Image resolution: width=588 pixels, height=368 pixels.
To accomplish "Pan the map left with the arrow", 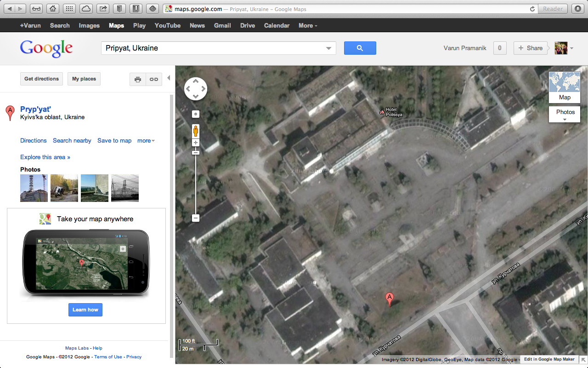I will click(x=188, y=89).
